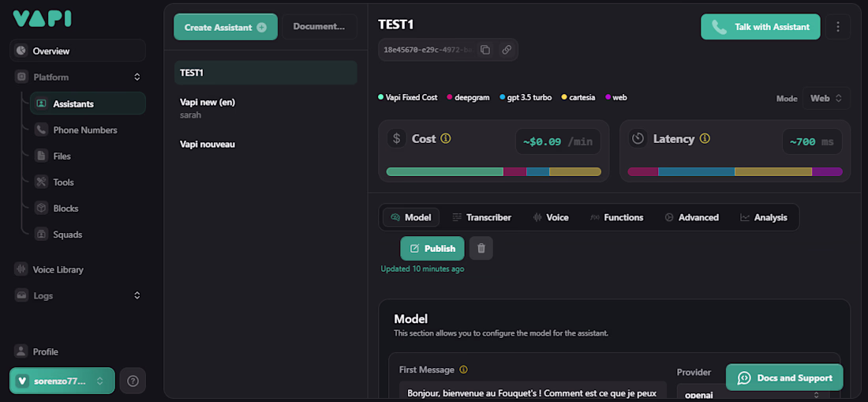868x402 pixels.
Task: Click the gpt 3.5 turbo legend
Action: click(x=526, y=97)
